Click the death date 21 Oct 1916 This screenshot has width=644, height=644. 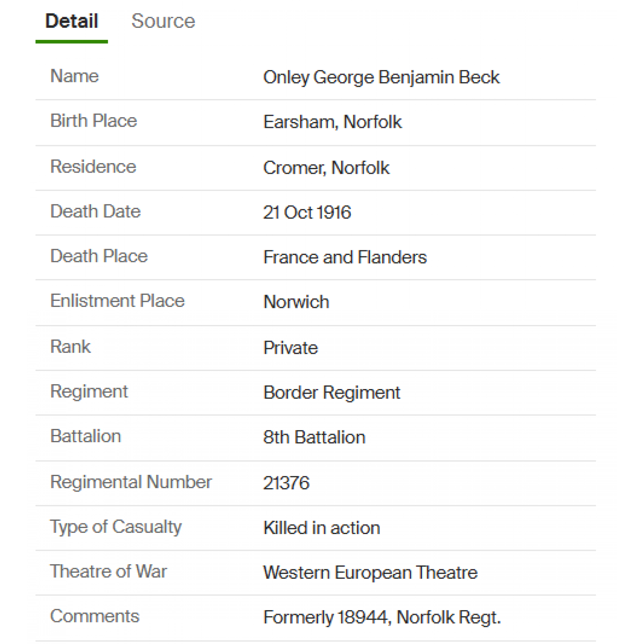point(307,213)
